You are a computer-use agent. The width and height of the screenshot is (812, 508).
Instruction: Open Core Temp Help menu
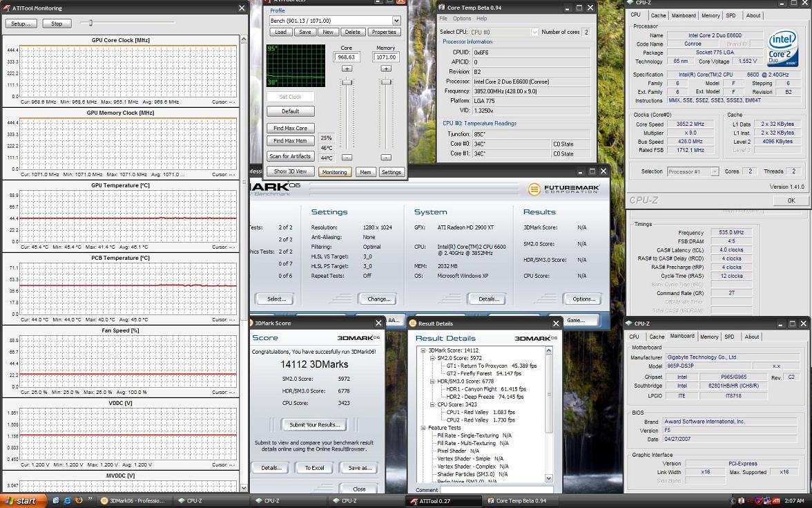(482, 19)
